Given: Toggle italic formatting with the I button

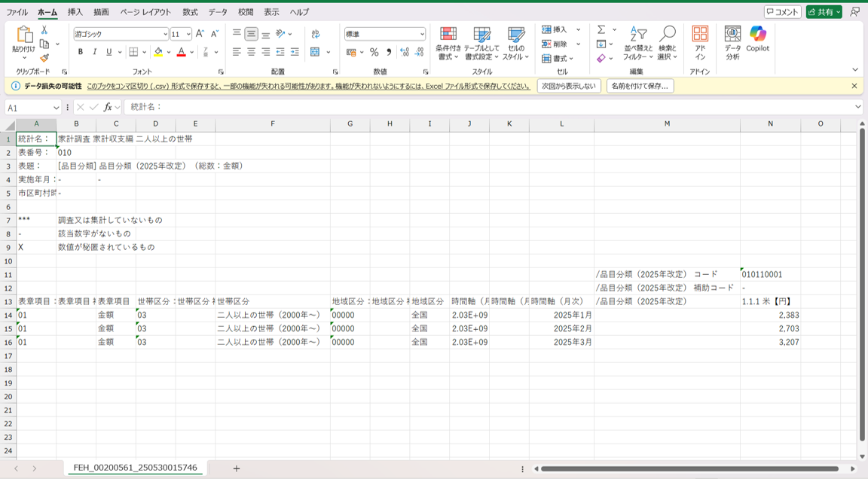Looking at the screenshot, I should 95,52.
